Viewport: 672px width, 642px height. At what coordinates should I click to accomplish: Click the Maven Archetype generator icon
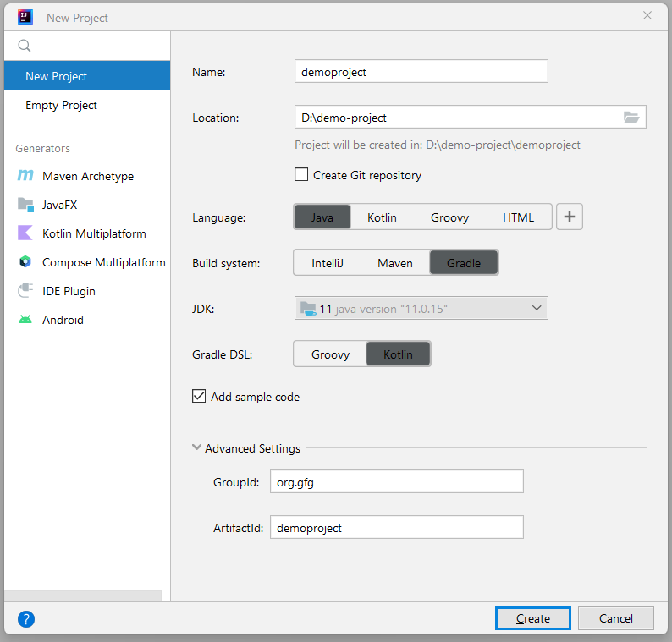pos(25,176)
